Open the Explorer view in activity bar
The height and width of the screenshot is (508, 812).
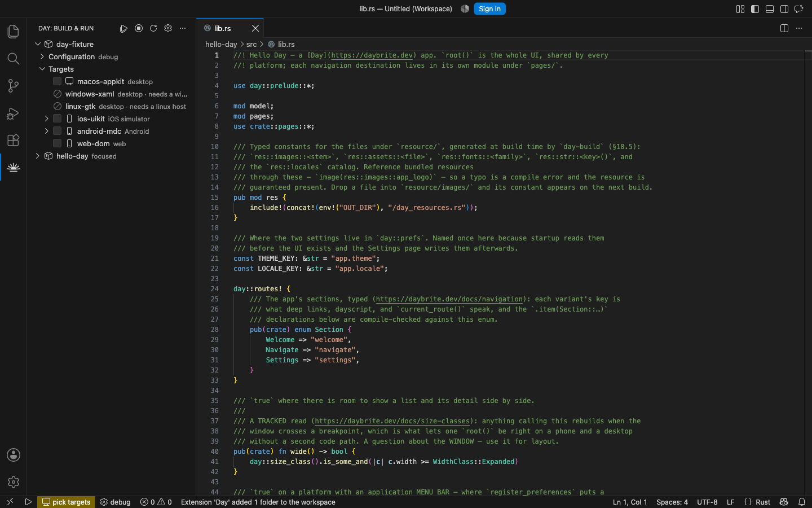[x=13, y=32]
